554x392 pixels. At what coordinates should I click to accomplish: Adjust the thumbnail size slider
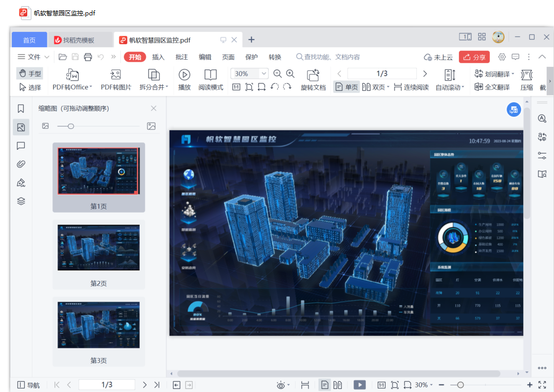pyautogui.click(x=71, y=126)
